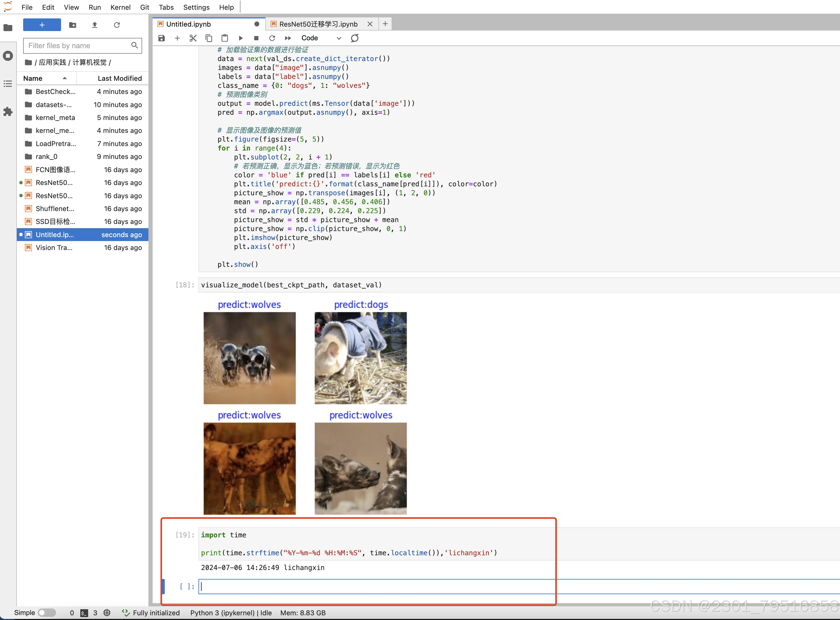
Task: Open the Running Terminals and Kernels sidebar
Action: [8, 56]
